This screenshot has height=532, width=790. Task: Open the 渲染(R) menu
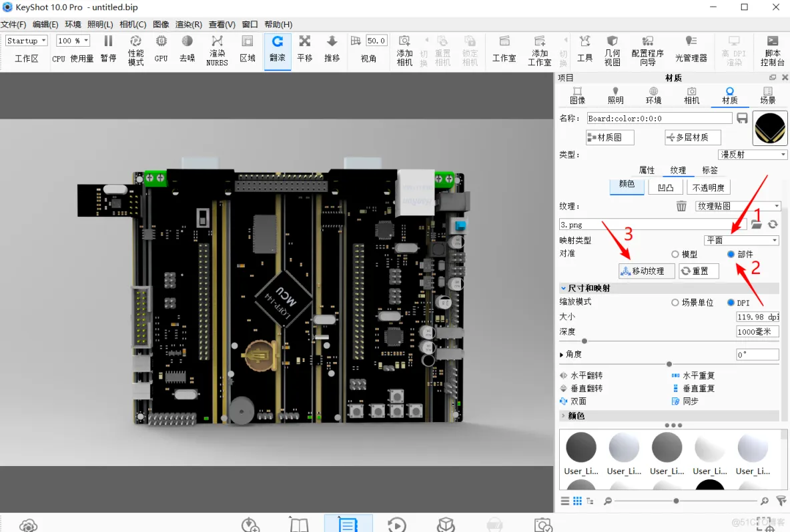188,24
